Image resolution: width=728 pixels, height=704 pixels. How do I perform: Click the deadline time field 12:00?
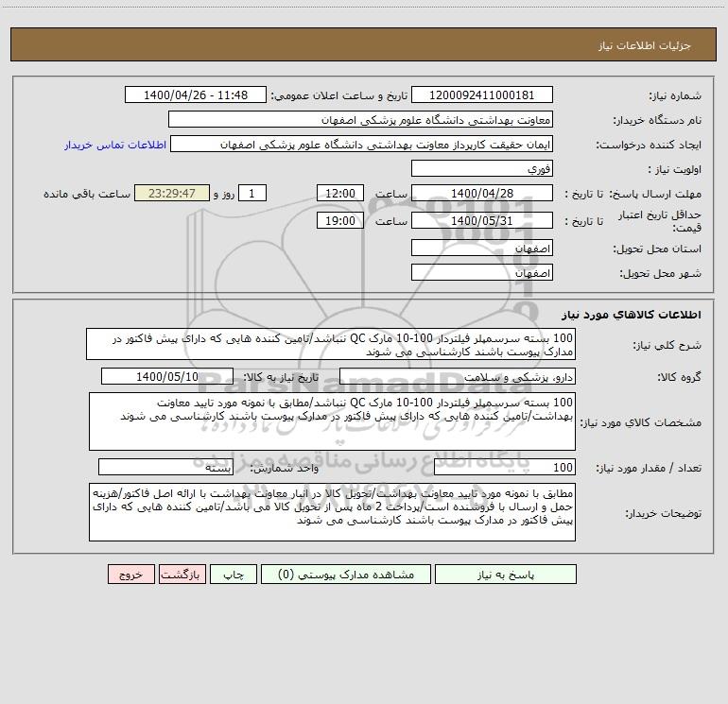339,193
